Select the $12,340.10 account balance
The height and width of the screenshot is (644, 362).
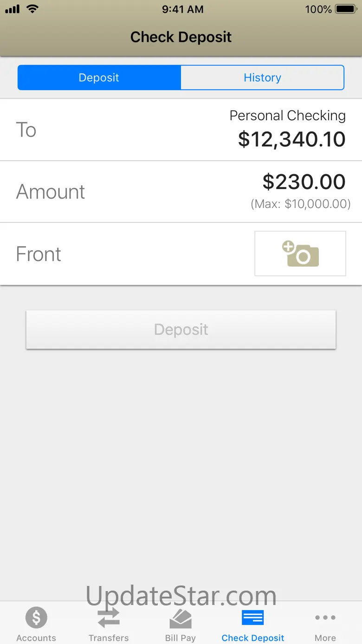coord(292,139)
